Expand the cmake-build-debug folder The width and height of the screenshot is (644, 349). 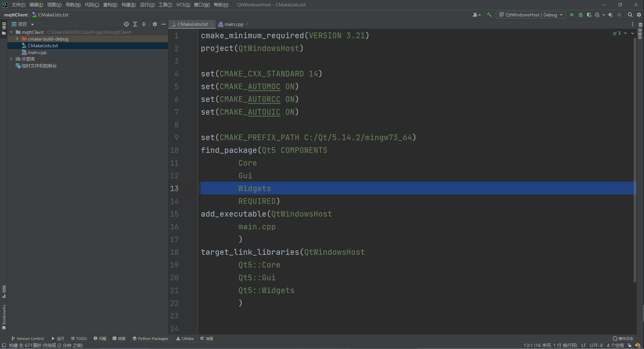(17, 39)
